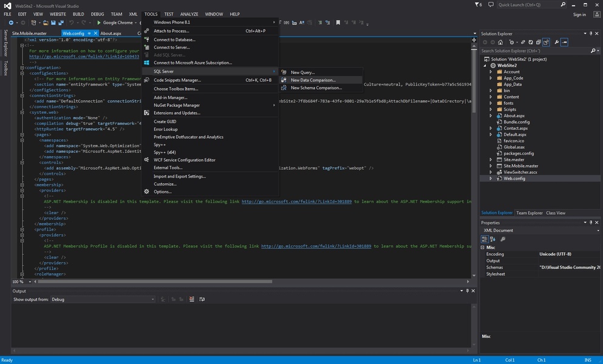The height and width of the screenshot is (364, 603).
Task: Click the Sign in link
Action: click(x=579, y=15)
